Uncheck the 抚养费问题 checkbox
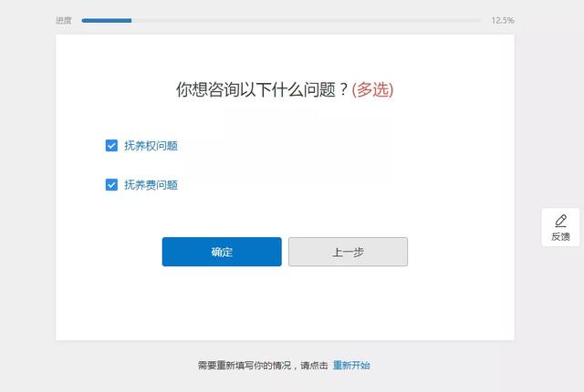The width and height of the screenshot is (584, 392). 111,184
